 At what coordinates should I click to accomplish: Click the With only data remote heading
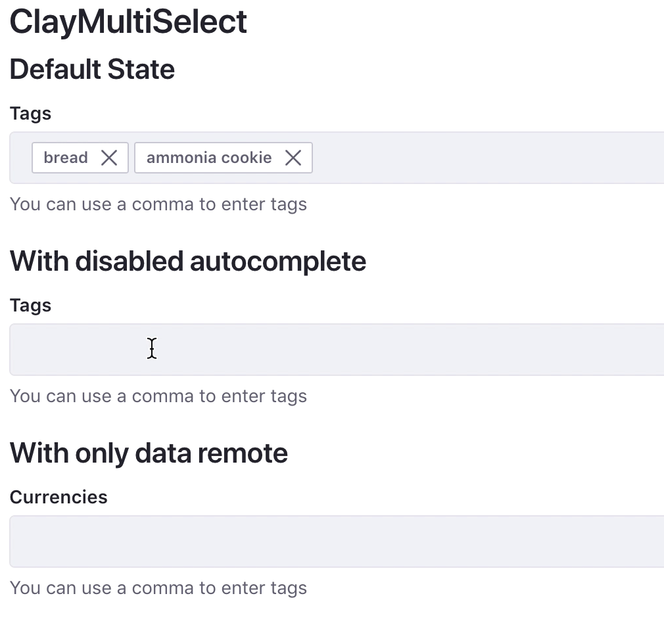(149, 453)
